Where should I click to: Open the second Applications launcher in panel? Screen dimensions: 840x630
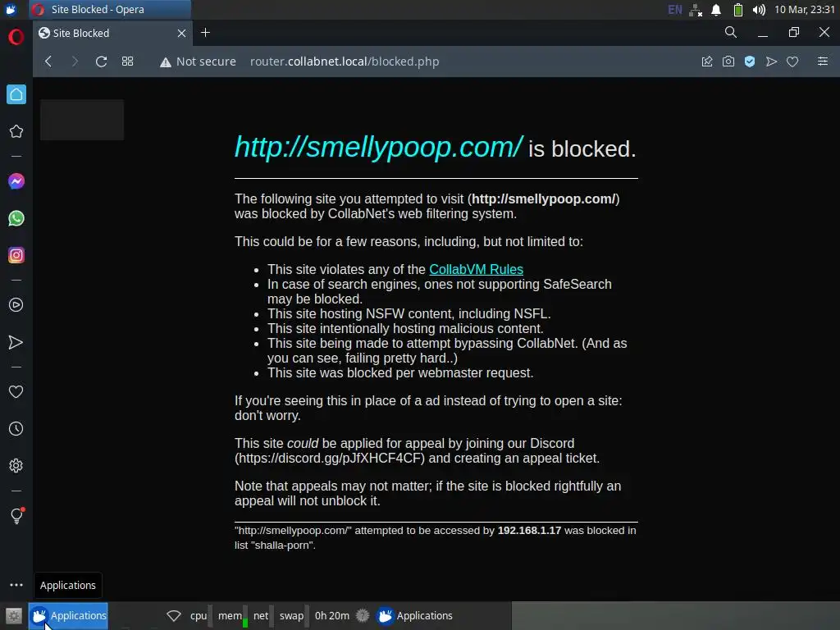(414, 615)
